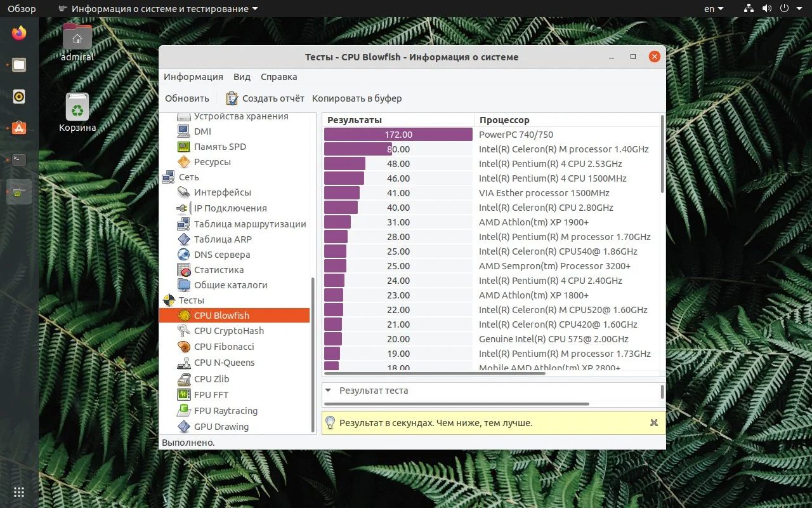The height and width of the screenshot is (508, 812).
Task: Open the Информация menu
Action: coord(193,77)
